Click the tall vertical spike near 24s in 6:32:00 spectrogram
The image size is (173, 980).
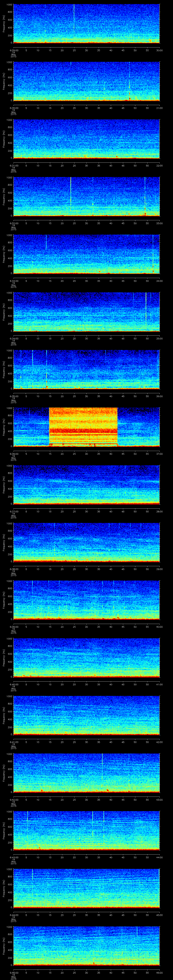pos(71,193)
